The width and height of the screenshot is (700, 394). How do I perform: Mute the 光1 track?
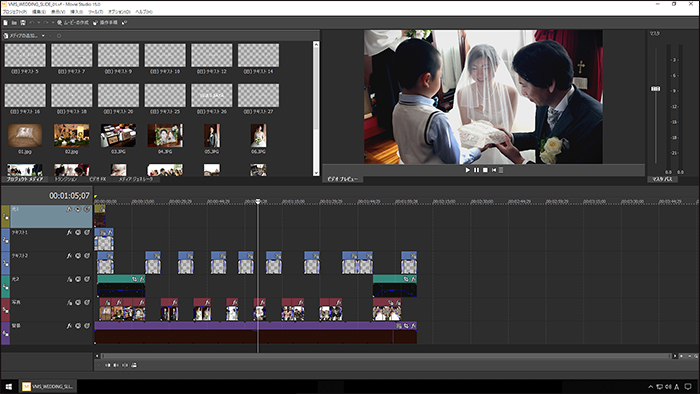pyautogui.click(x=78, y=209)
